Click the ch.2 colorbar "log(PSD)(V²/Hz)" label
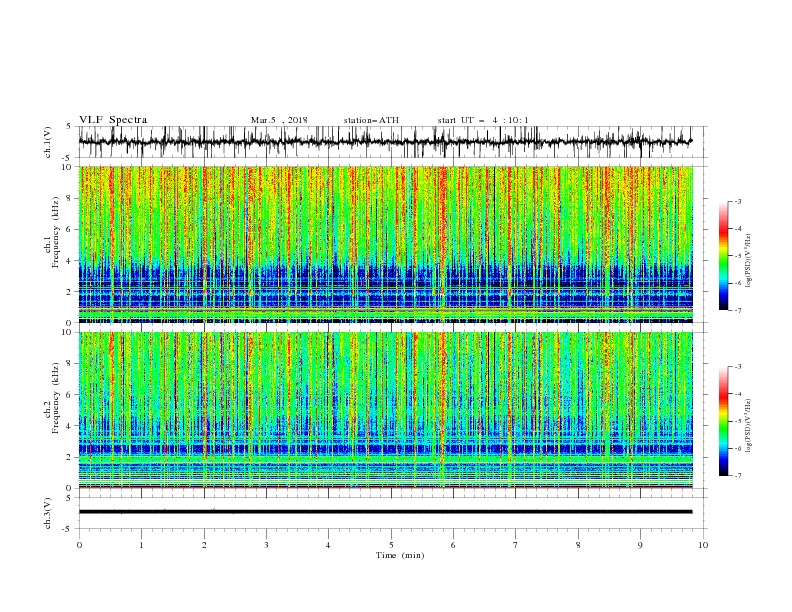Viewport: 792px width, 612px height. tap(748, 426)
